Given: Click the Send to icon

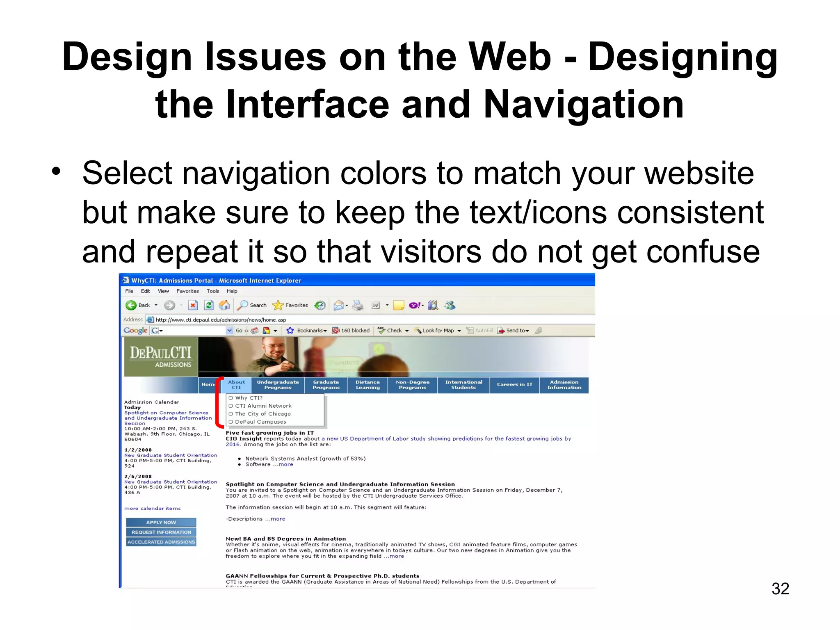Looking at the screenshot, I should pyautogui.click(x=501, y=331).
